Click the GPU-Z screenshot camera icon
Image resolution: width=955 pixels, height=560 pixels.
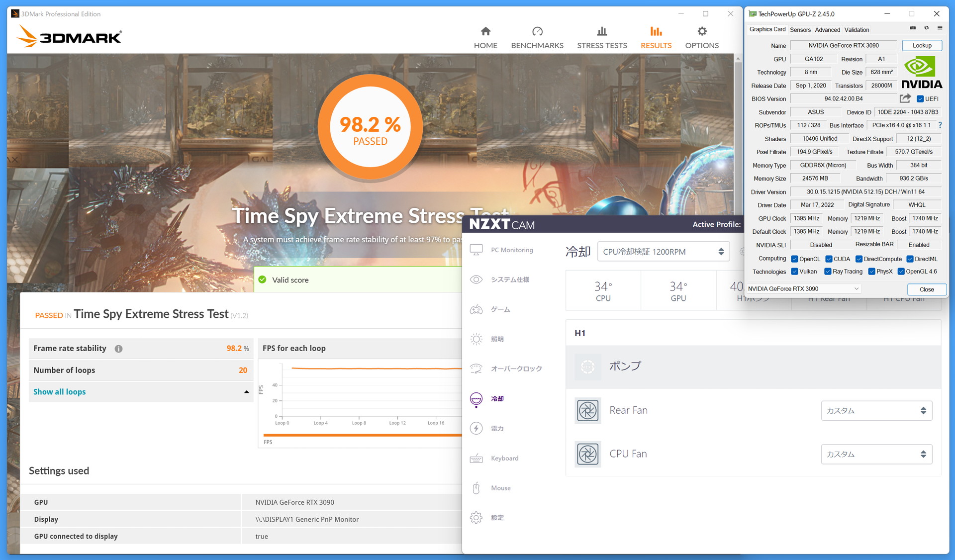pyautogui.click(x=913, y=28)
